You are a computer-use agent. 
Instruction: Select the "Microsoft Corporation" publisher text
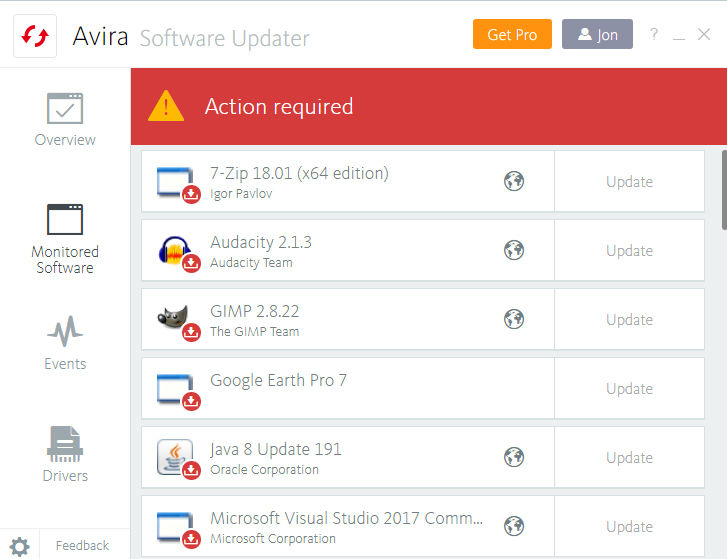tap(273, 539)
